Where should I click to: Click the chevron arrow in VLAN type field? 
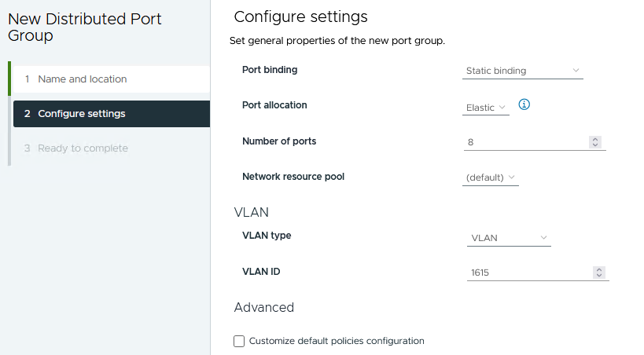(x=543, y=238)
